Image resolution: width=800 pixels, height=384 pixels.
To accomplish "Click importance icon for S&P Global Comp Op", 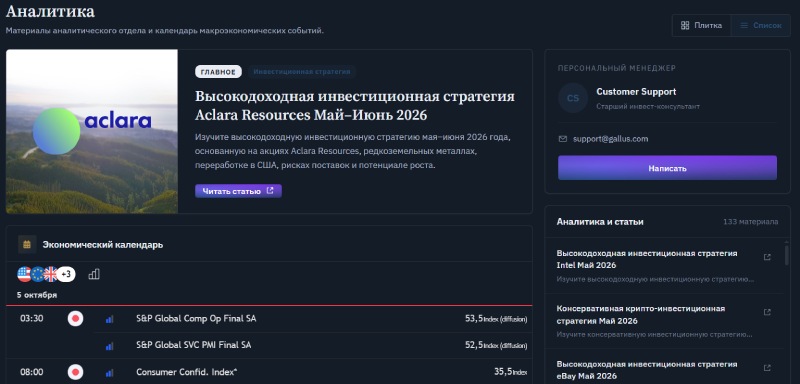I will [109, 319].
